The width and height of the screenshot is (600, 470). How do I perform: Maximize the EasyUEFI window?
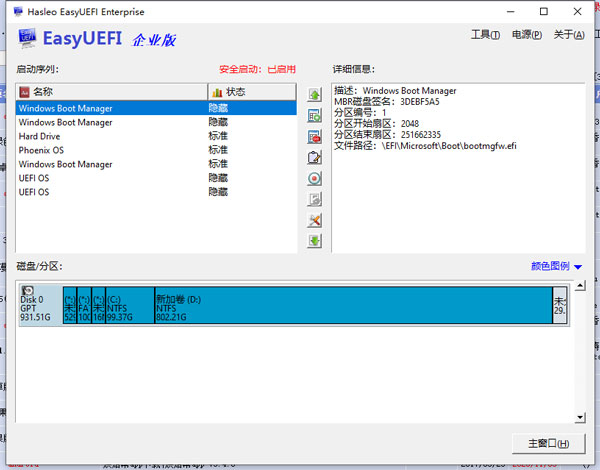point(544,12)
